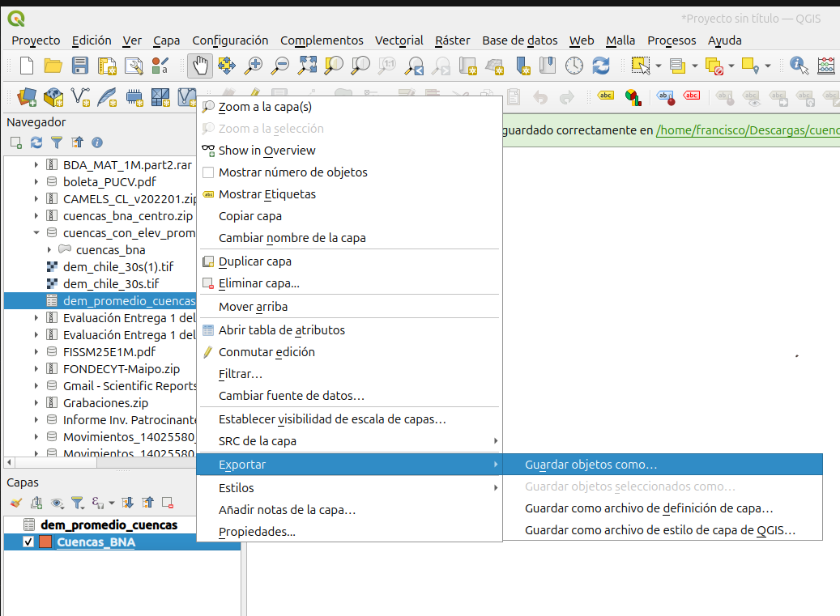Click the Filter Browser funnel icon in Navegador
Screen dimensions: 840x616
click(x=57, y=142)
